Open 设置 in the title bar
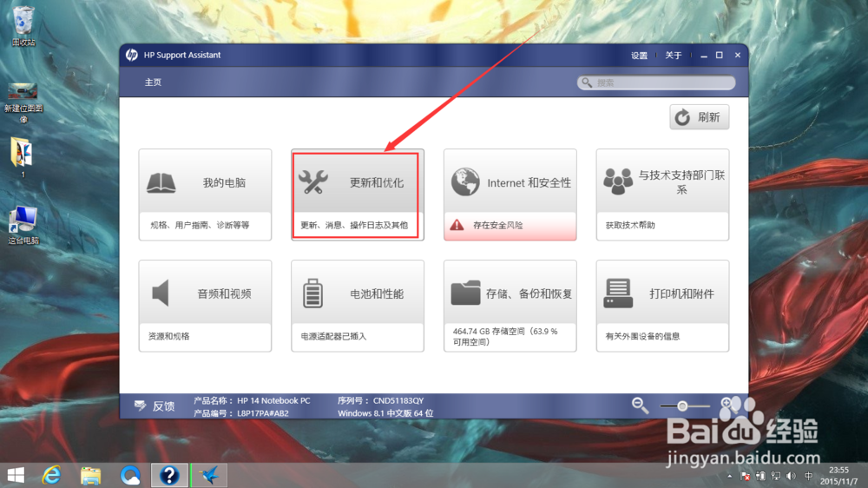Viewport: 868px width, 488px height. 640,56
